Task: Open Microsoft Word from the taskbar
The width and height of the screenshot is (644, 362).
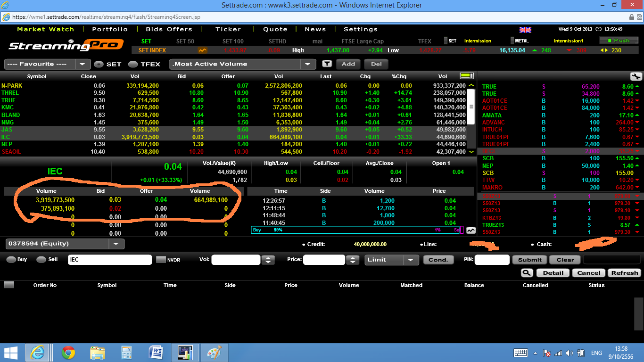Action: click(155, 353)
